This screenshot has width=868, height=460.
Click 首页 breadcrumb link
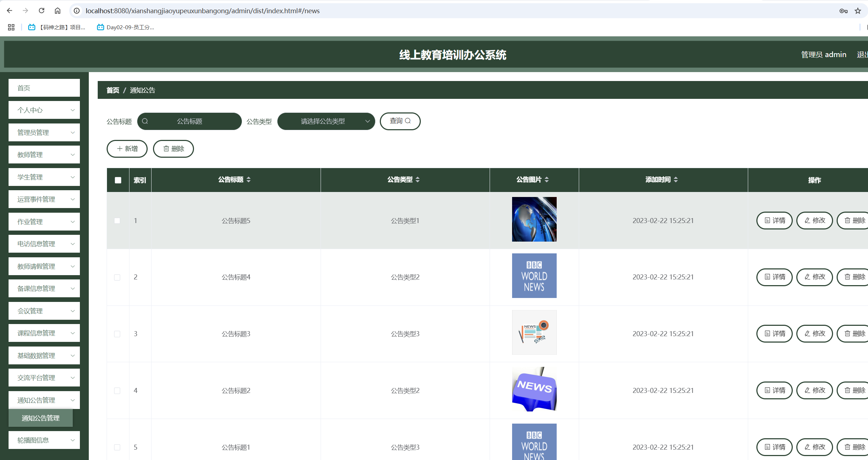coord(113,90)
